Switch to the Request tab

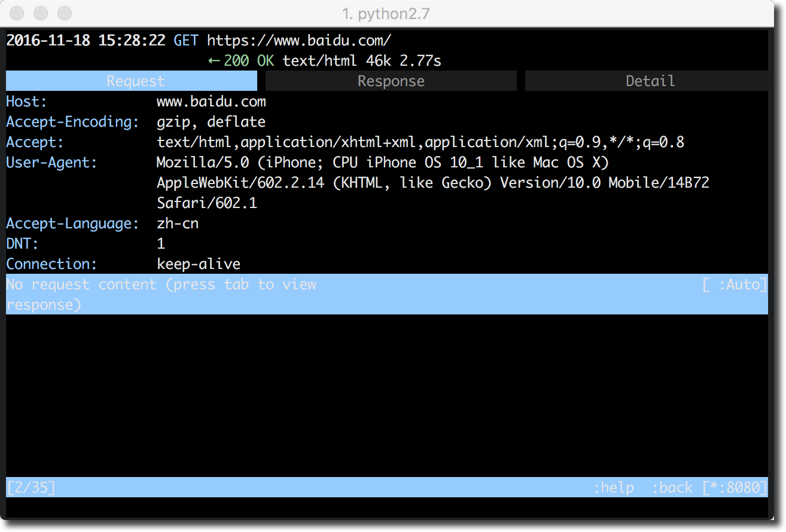coord(132,81)
